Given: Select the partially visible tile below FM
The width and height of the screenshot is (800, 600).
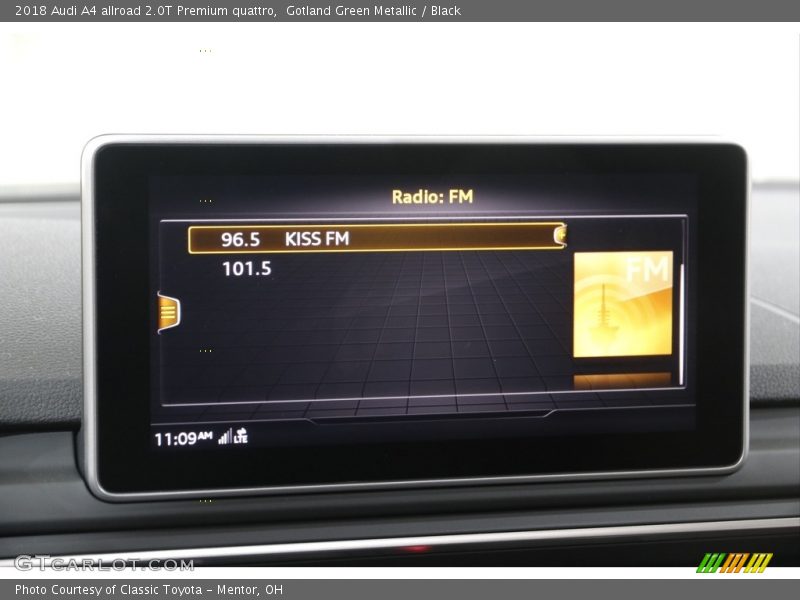Looking at the screenshot, I should (x=622, y=380).
